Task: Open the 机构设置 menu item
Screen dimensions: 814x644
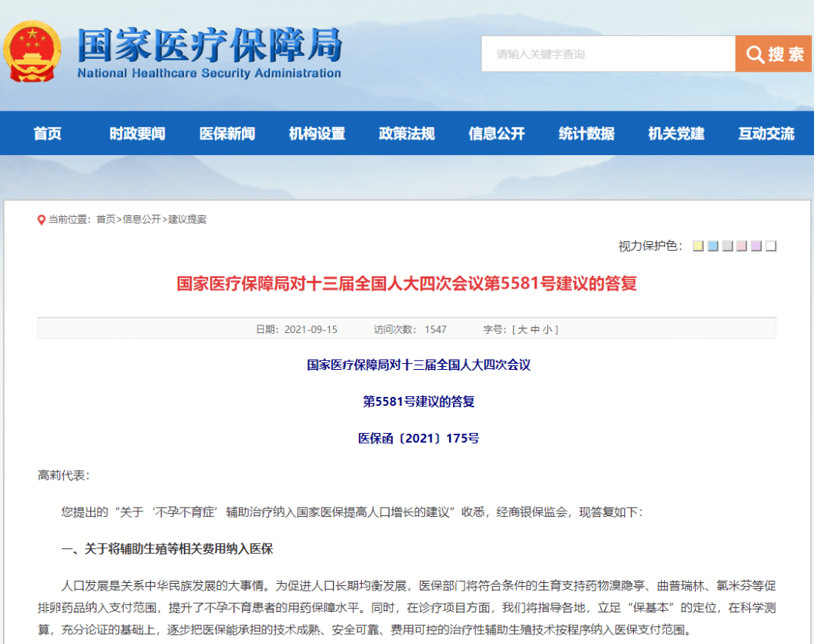Action: (317, 133)
